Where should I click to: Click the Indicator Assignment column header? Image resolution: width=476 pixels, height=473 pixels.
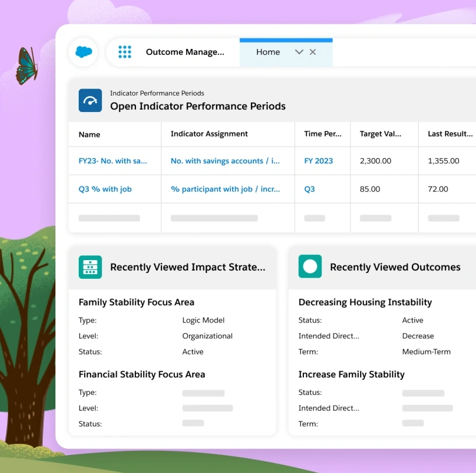(209, 134)
